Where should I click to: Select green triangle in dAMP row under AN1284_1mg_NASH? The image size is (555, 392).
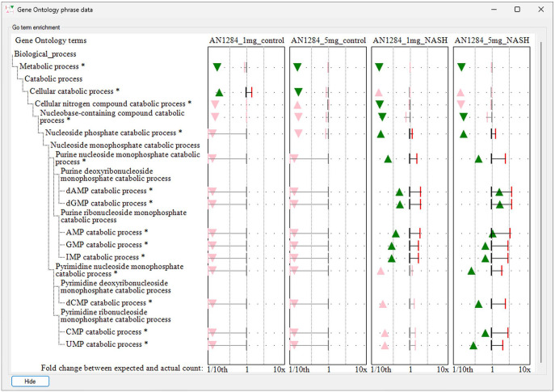click(399, 192)
